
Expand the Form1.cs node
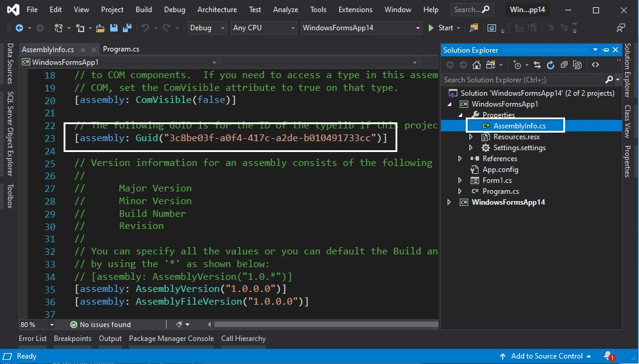click(x=460, y=180)
